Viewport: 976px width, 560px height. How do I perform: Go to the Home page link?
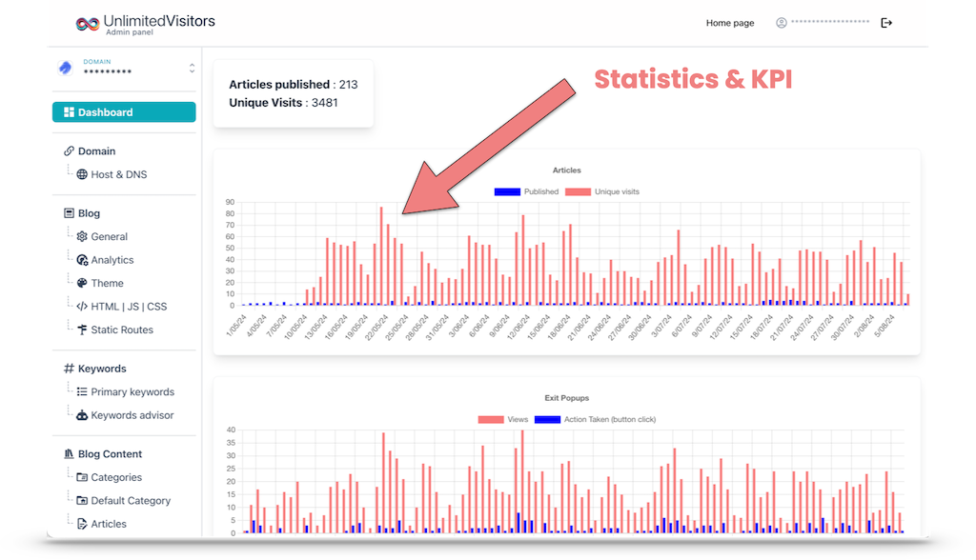729,23
